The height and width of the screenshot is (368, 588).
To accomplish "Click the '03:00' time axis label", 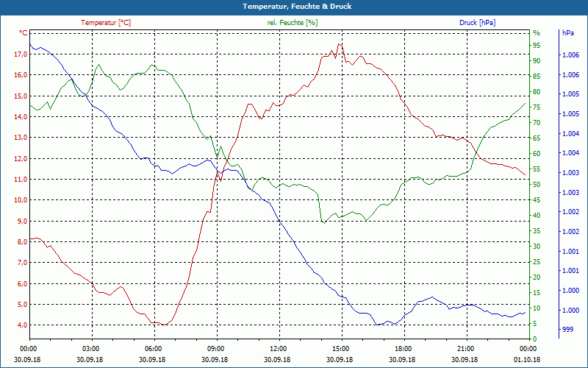I will coord(91,348).
